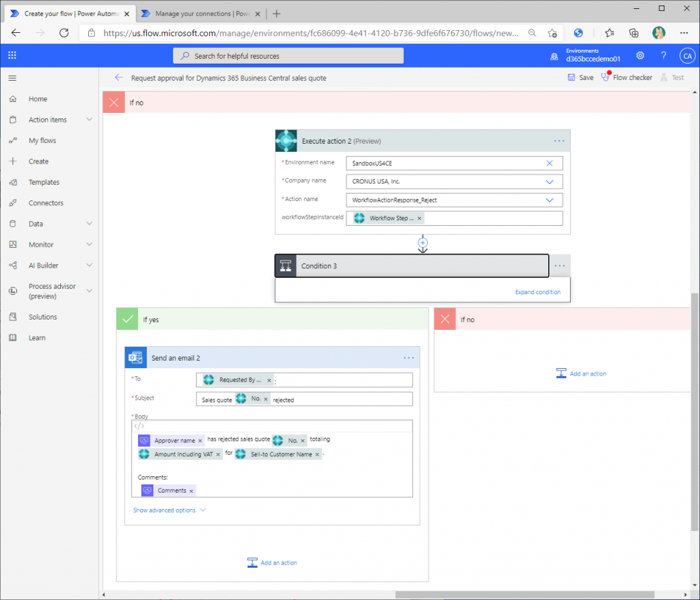The height and width of the screenshot is (600, 700).
Task: Switch to Manage your connections tab
Action: [202, 14]
